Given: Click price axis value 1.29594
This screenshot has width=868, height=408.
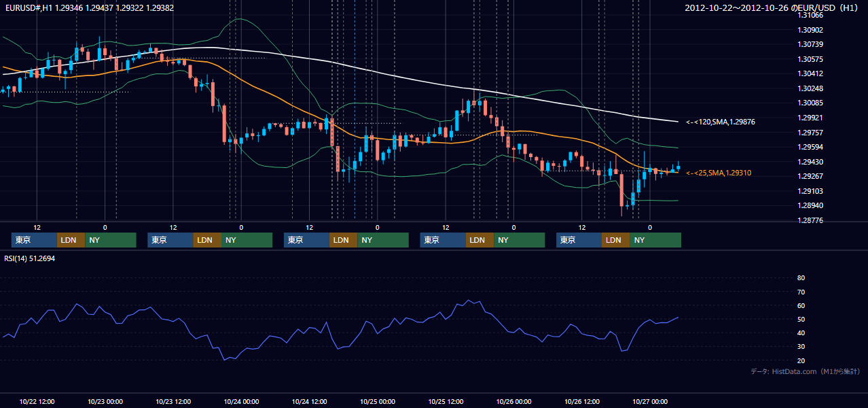Looking at the screenshot, I should 810,147.
